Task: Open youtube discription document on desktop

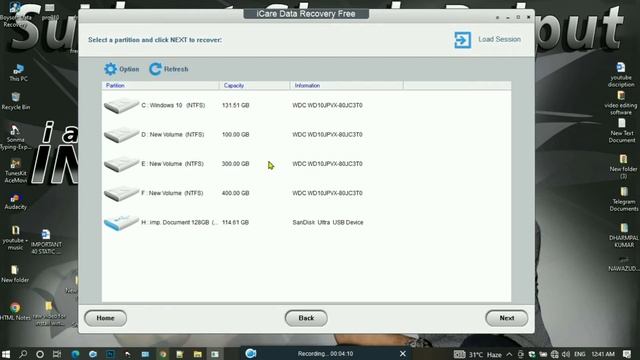Action: (621, 74)
